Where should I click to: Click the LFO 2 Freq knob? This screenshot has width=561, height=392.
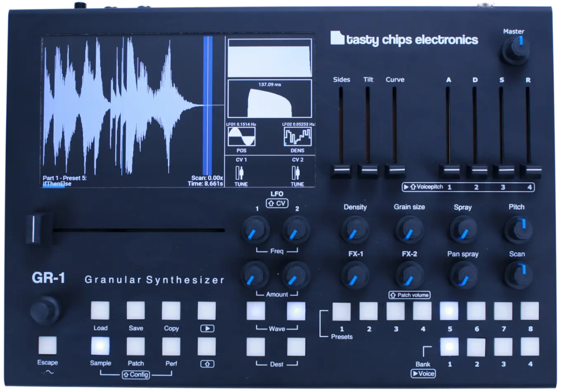[296, 229]
